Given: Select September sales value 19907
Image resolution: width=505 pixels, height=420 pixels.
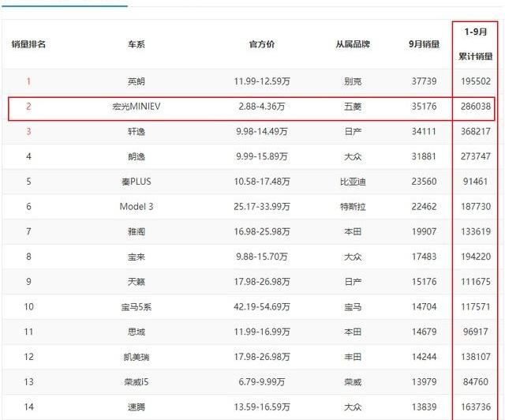Looking at the screenshot, I should (425, 232).
